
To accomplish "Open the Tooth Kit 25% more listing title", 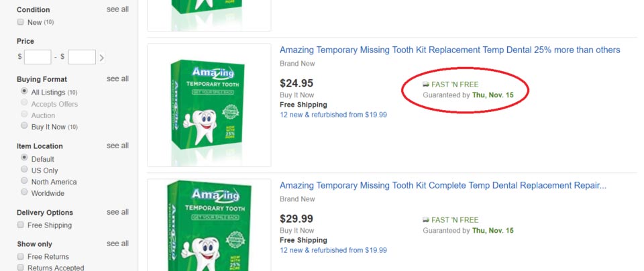I will (x=449, y=50).
